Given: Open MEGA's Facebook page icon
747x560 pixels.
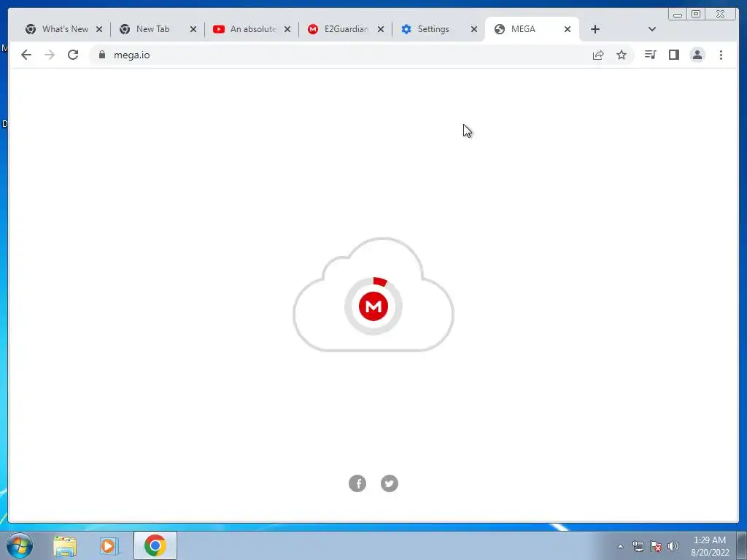Looking at the screenshot, I should pos(357,483).
